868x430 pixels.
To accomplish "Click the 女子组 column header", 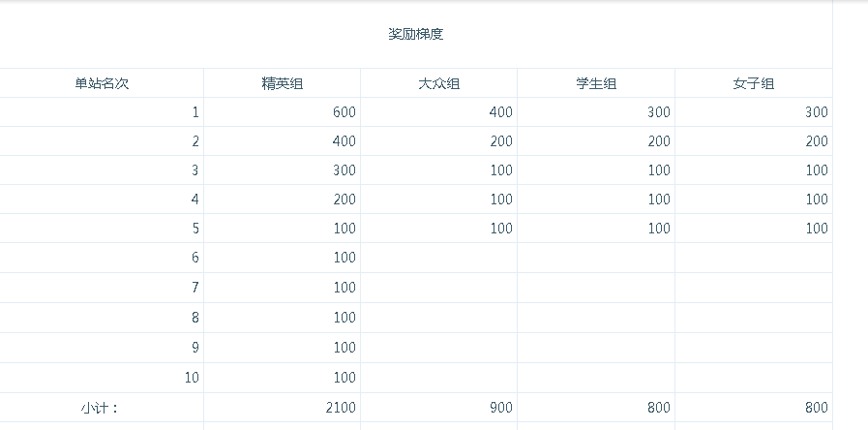I will pyautogui.click(x=754, y=83).
